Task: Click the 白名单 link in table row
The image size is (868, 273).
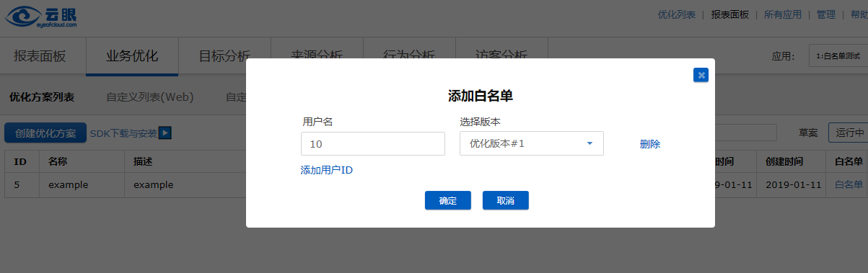Action: click(x=849, y=184)
